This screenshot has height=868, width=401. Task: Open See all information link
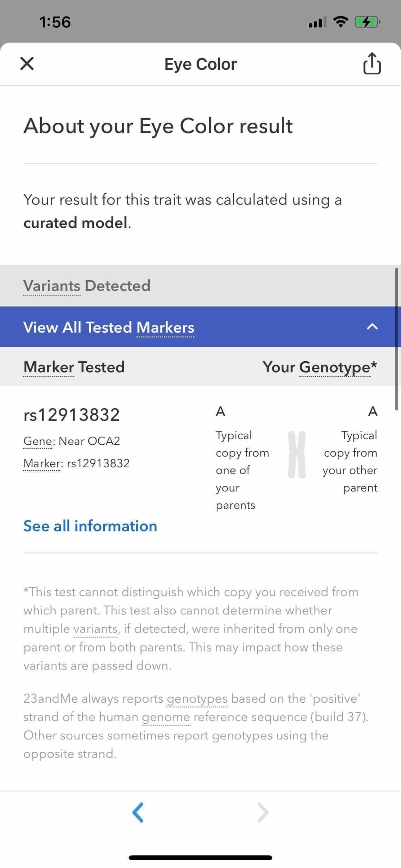pyautogui.click(x=90, y=526)
